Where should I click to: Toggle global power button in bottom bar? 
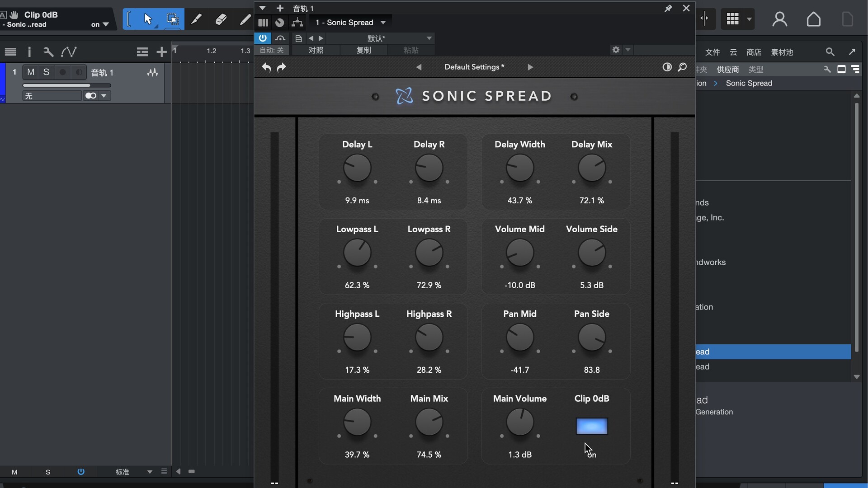click(81, 472)
